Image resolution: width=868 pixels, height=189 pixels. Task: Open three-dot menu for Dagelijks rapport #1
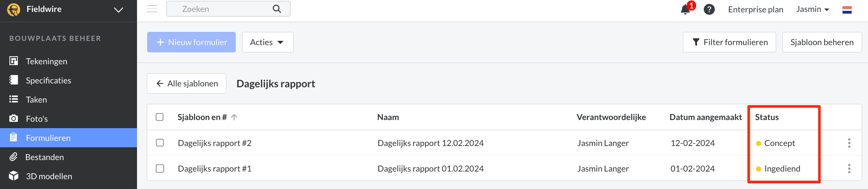849,169
